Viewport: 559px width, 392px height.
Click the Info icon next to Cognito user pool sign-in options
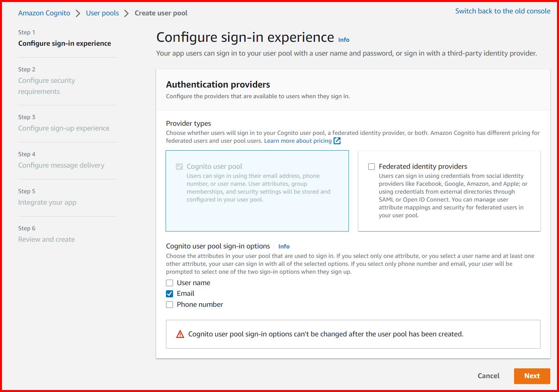coord(284,246)
